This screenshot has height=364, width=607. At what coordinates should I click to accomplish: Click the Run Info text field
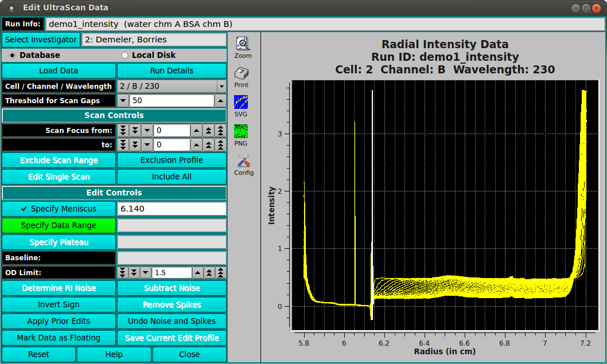pos(325,24)
